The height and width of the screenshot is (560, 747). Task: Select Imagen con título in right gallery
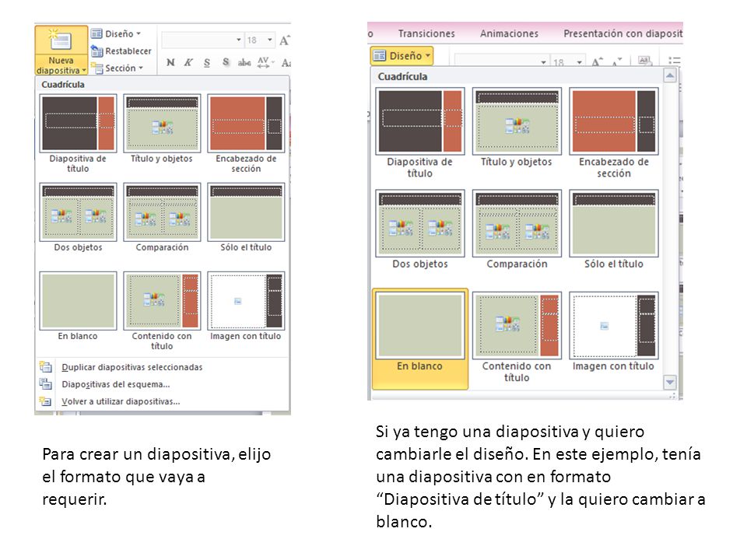pos(614,332)
